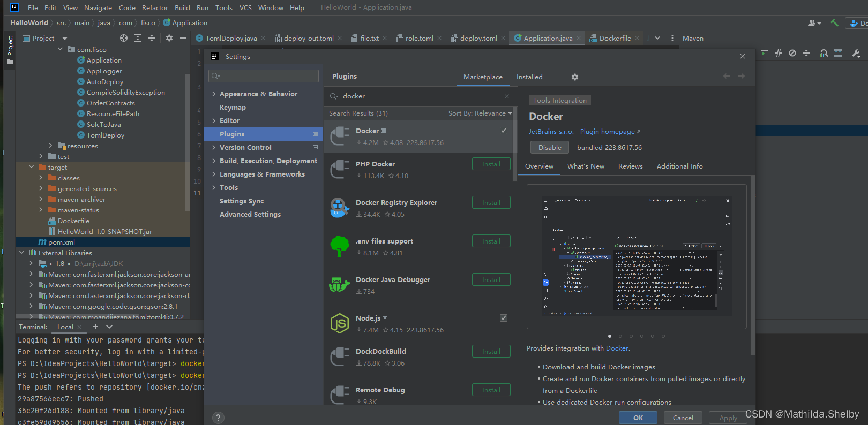Screen dimensions: 868x425
Task: Expand the Tools settings section
Action: [214, 188]
